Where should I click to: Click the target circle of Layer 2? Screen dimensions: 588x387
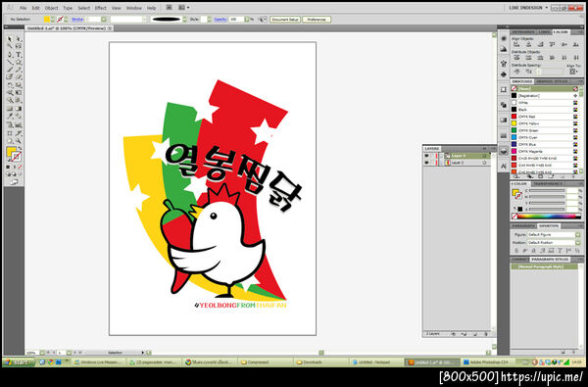point(484,163)
